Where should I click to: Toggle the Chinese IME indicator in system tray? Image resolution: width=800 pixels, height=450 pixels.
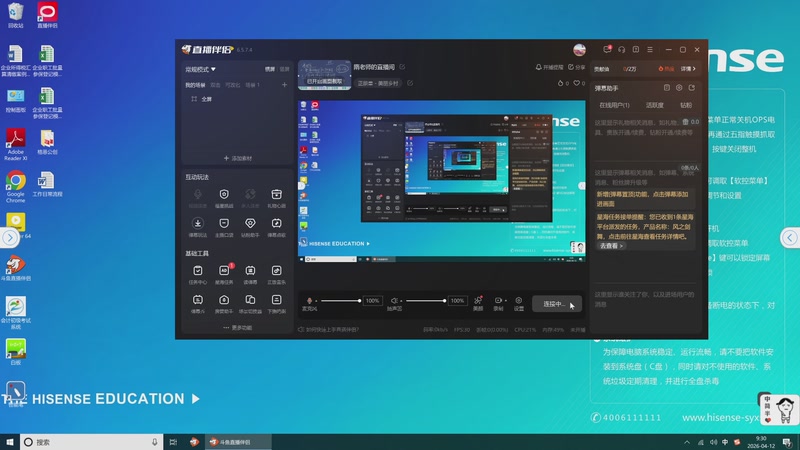click(725, 442)
